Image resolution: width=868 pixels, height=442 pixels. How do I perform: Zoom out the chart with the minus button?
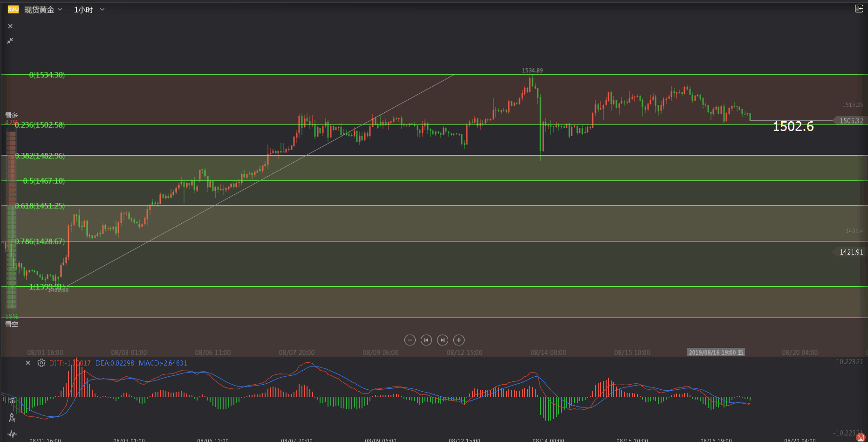[x=410, y=340]
